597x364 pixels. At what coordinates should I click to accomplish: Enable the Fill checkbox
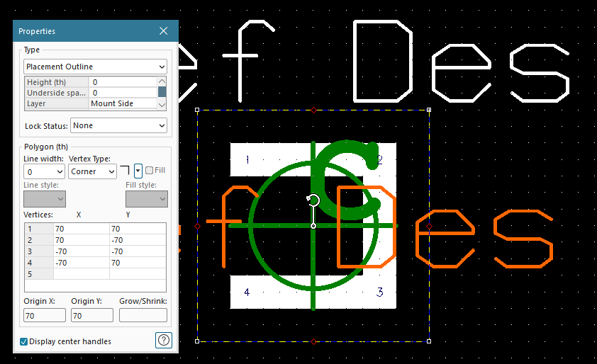[149, 170]
